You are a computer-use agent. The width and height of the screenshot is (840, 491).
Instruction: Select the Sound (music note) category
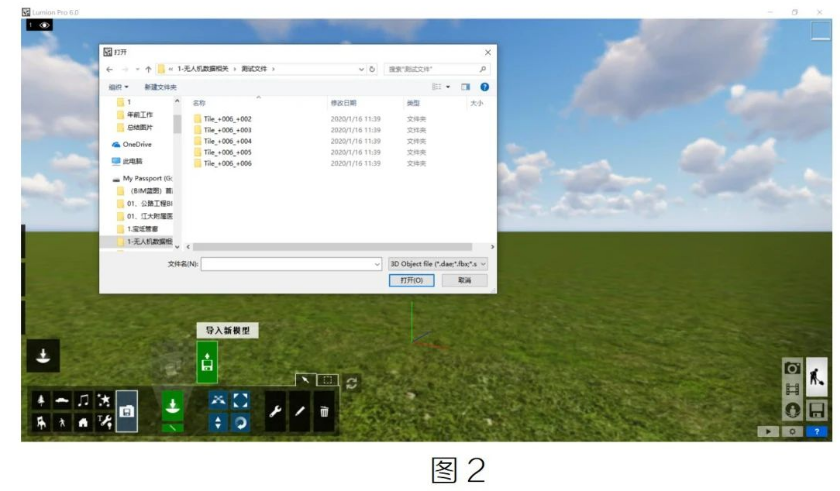pos(83,400)
